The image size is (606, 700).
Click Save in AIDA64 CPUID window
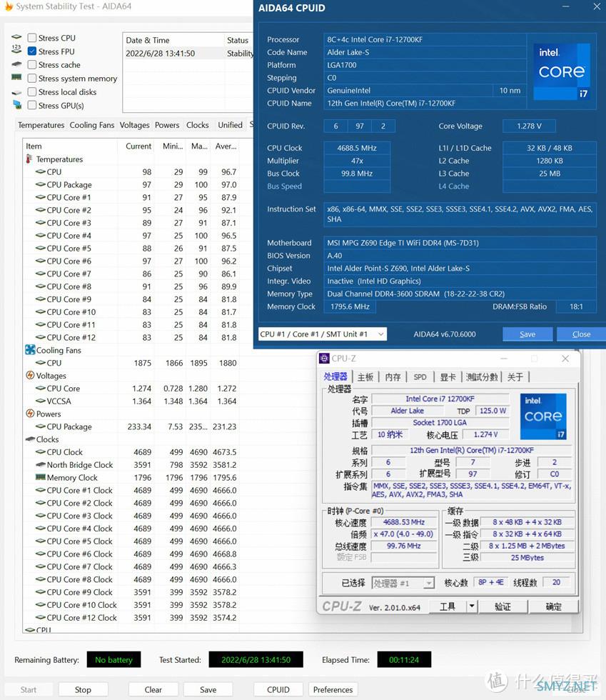tap(527, 334)
